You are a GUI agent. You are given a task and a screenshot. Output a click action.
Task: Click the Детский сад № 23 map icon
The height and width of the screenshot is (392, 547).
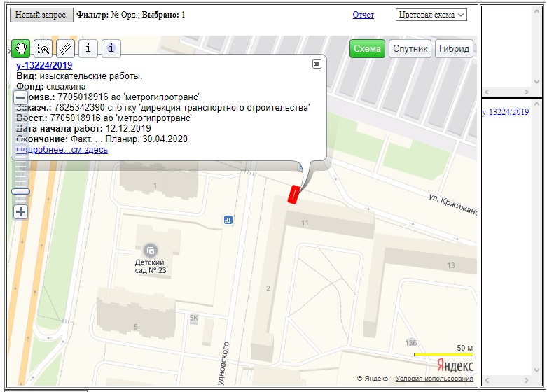(150, 250)
